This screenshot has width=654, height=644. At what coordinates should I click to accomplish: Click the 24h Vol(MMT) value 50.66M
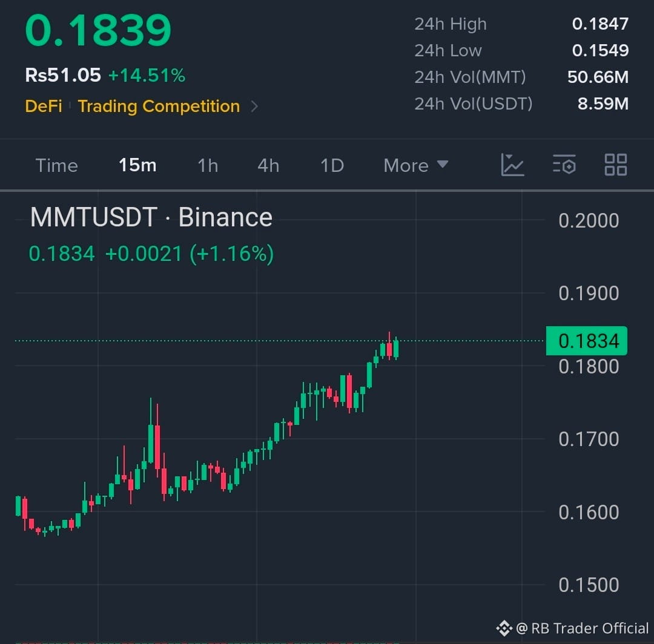coord(598,77)
